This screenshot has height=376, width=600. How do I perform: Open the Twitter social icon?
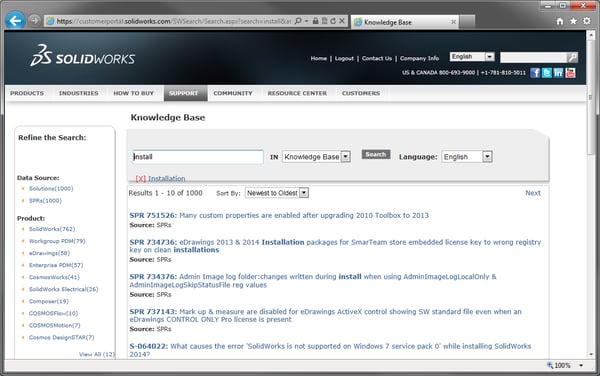[x=547, y=73]
